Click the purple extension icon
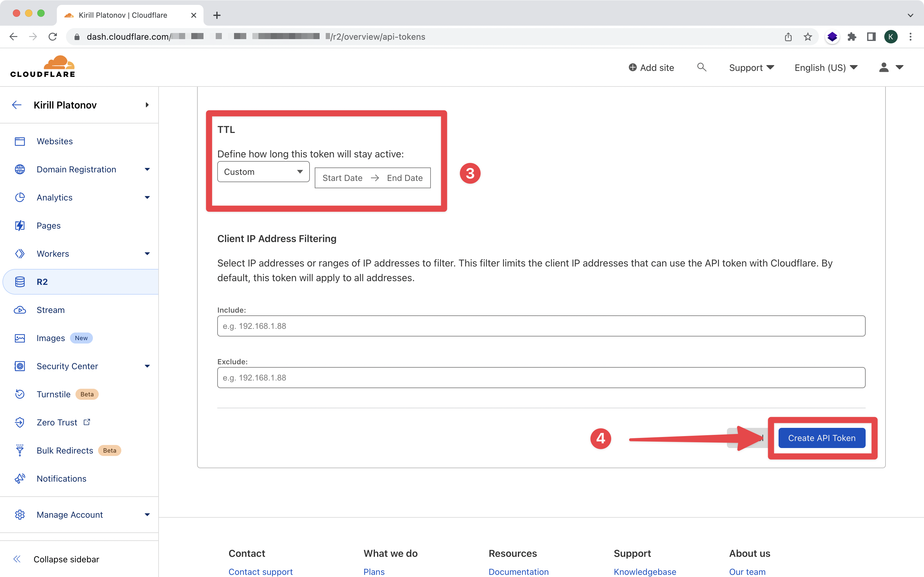The height and width of the screenshot is (577, 924). point(832,37)
